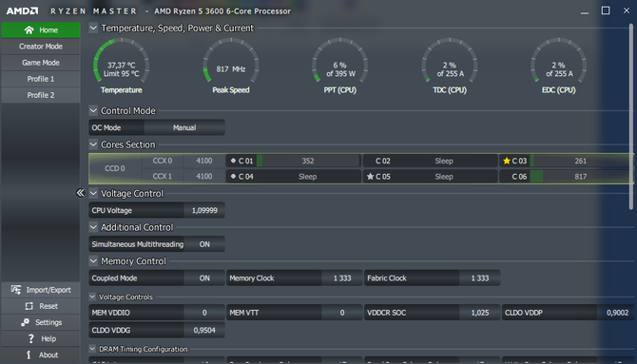Toggle Simultaneous Multithreading ON
Image resolution: width=637 pixels, height=364 pixels.
(x=204, y=244)
